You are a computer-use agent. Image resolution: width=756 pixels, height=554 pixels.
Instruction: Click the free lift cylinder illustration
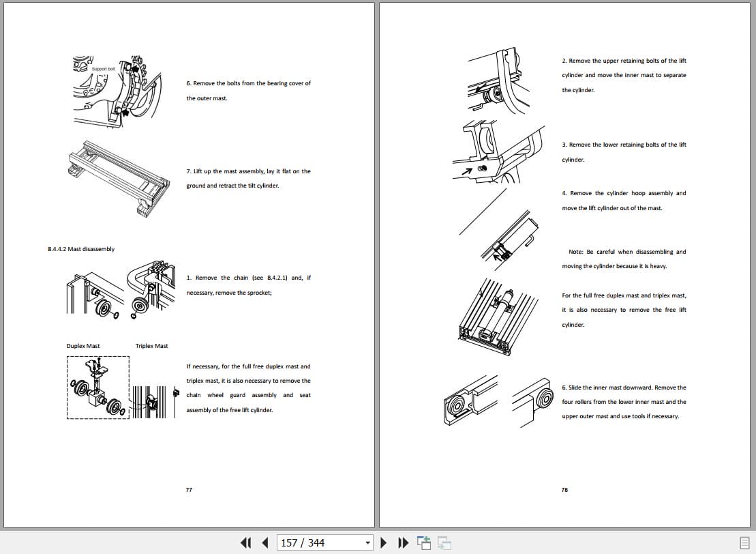pos(498,317)
